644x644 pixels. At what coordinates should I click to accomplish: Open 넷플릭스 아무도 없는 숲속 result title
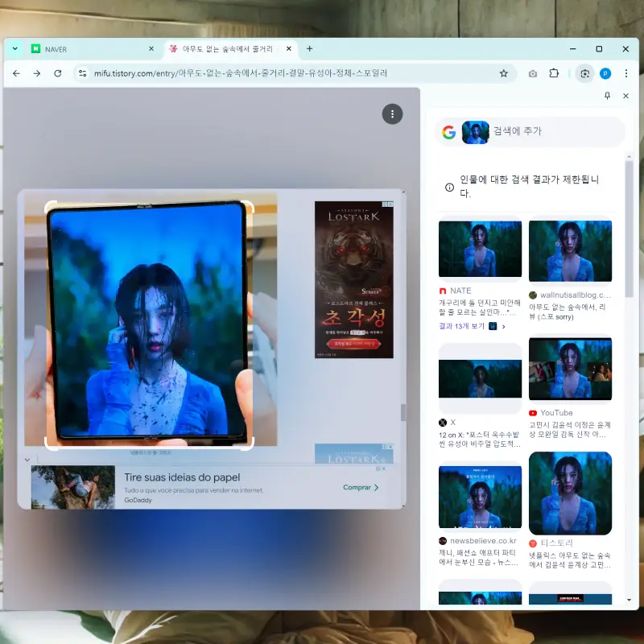coord(570,560)
